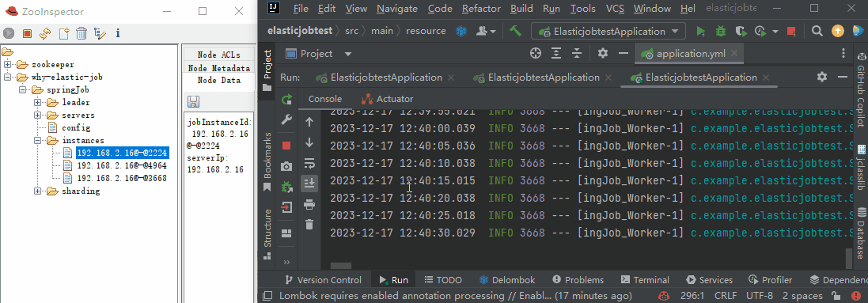Click the wrench icon in Run panel
This screenshot has width=868, height=303.
point(286,119)
